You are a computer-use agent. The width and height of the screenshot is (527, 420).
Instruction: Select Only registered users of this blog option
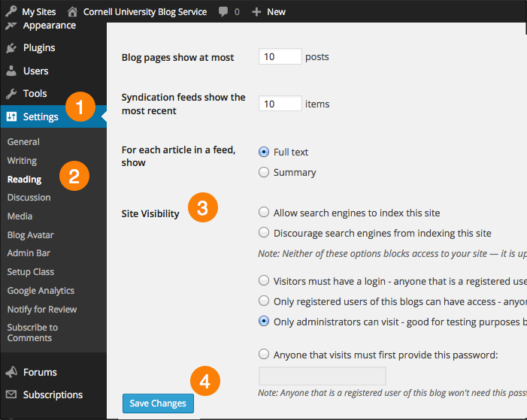[264, 301]
